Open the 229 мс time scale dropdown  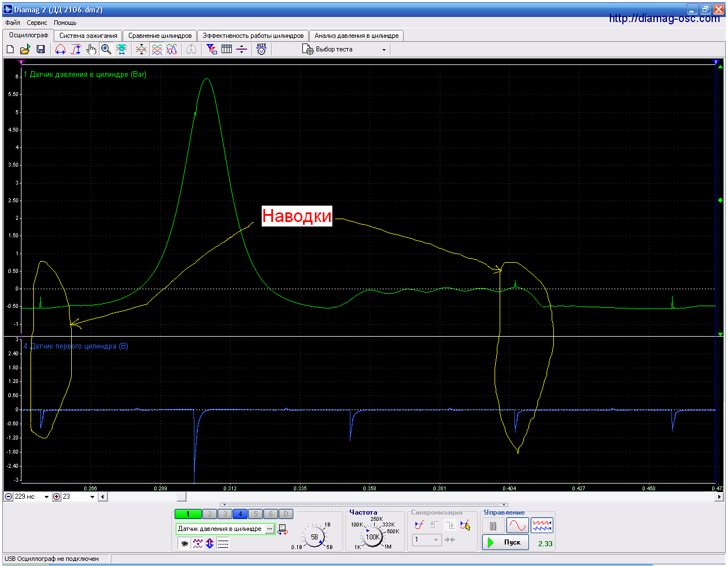[46, 497]
